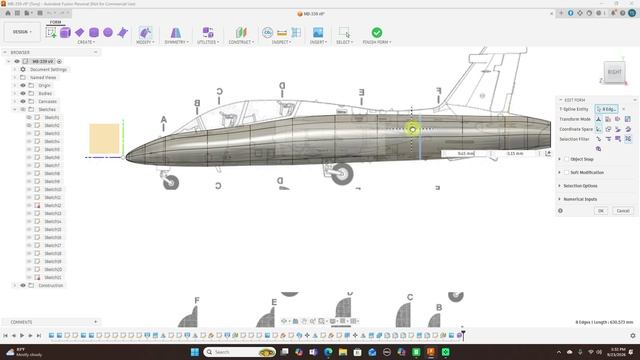
Task: Click Cancel in Edit Form dialog
Action: tap(623, 211)
